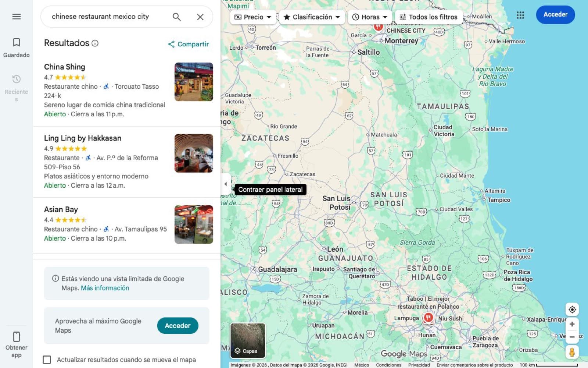This screenshot has width=588, height=368.
Task: Click Morelia label on map
Action: coord(358,312)
